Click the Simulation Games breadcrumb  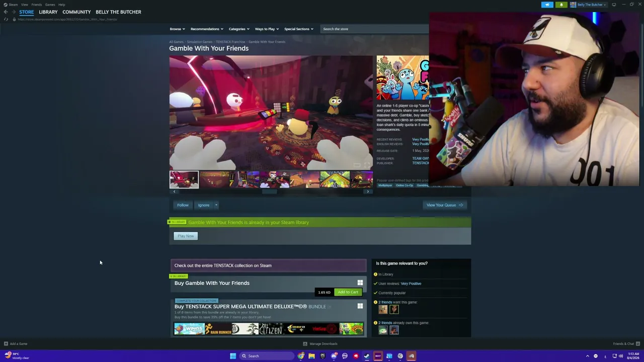point(200,42)
